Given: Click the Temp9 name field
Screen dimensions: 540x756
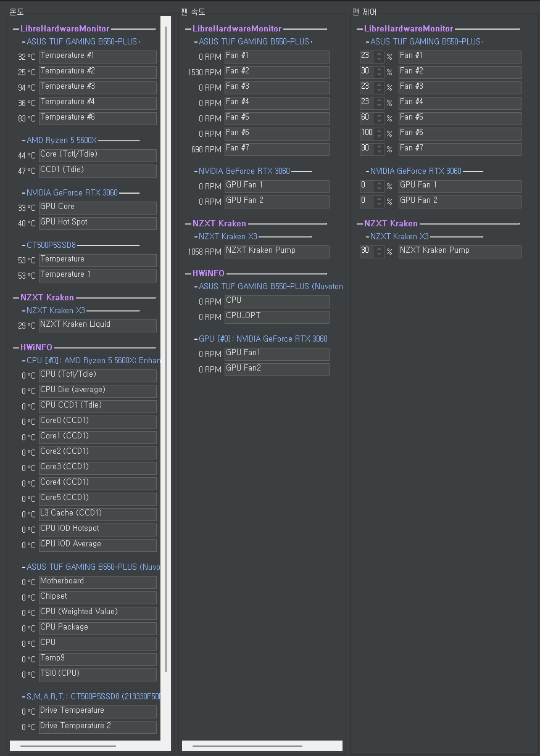Looking at the screenshot, I should [x=98, y=659].
